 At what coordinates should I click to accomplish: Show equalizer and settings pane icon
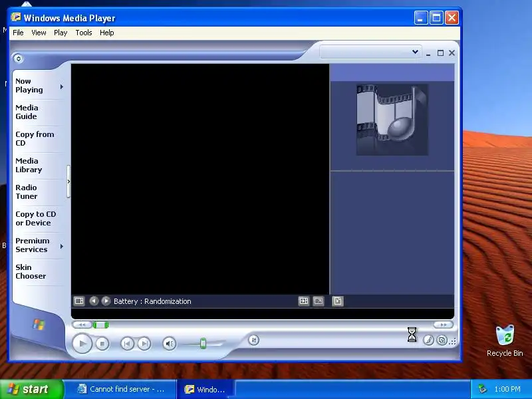pos(79,301)
